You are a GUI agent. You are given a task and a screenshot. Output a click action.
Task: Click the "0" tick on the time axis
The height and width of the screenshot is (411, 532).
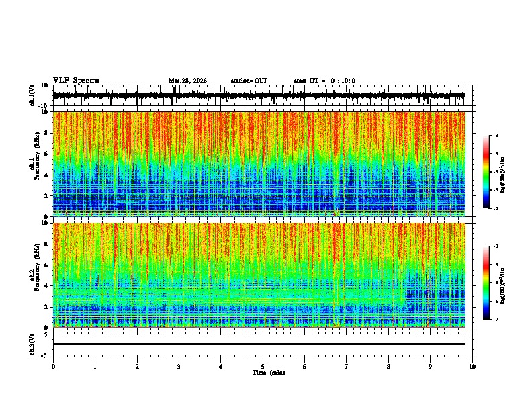coord(53,367)
